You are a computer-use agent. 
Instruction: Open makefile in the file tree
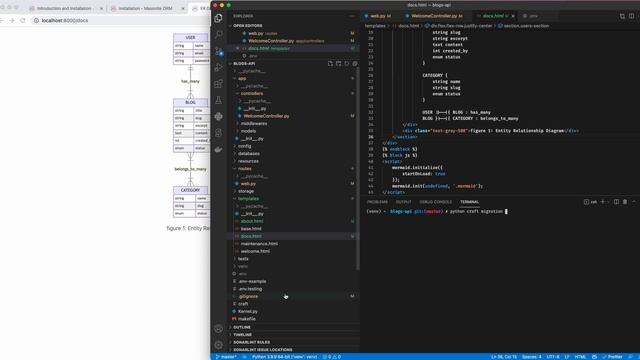(247, 319)
